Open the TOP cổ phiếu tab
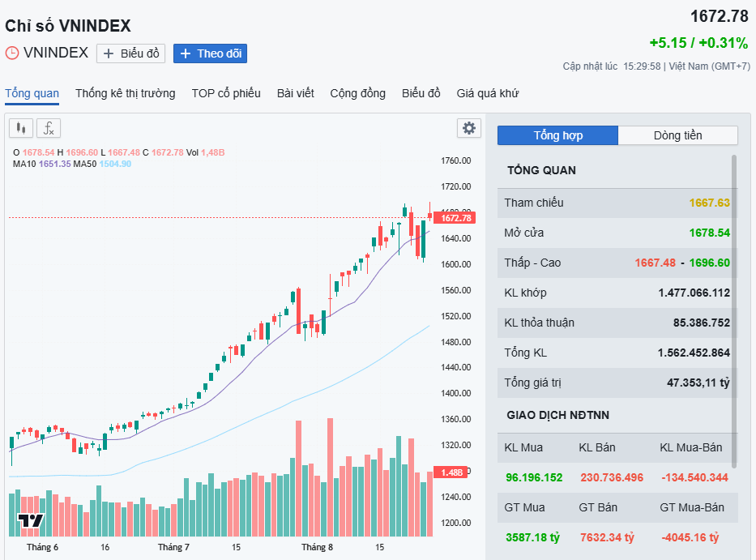Viewport: 756px width, 560px height. click(x=226, y=93)
